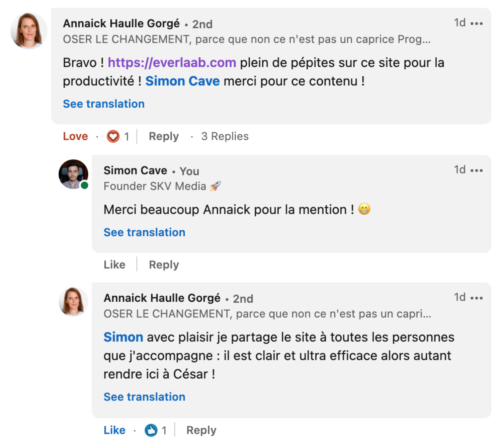This screenshot has width=504, height=448.
Task: Show translation of Annaick's top comment
Action: click(x=104, y=104)
